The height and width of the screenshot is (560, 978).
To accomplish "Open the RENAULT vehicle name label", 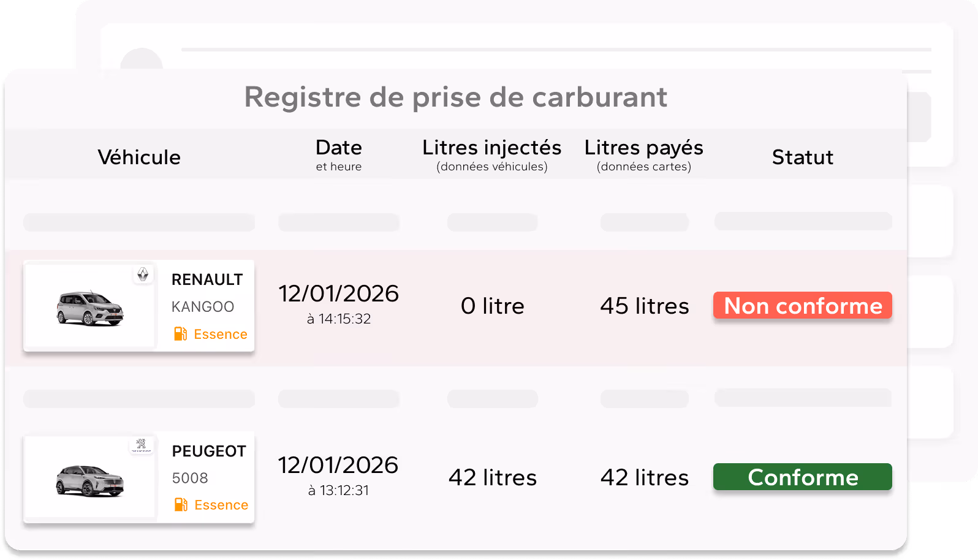I will click(207, 279).
